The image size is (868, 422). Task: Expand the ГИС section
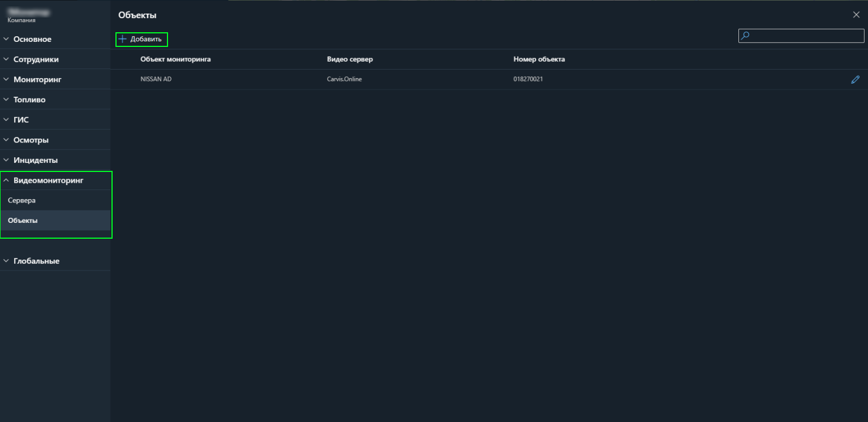point(21,120)
